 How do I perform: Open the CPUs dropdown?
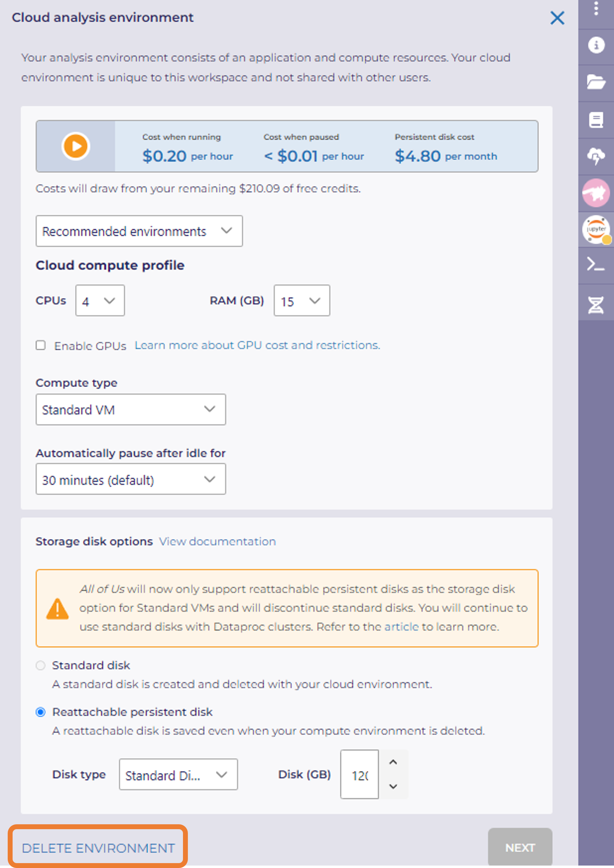100,300
